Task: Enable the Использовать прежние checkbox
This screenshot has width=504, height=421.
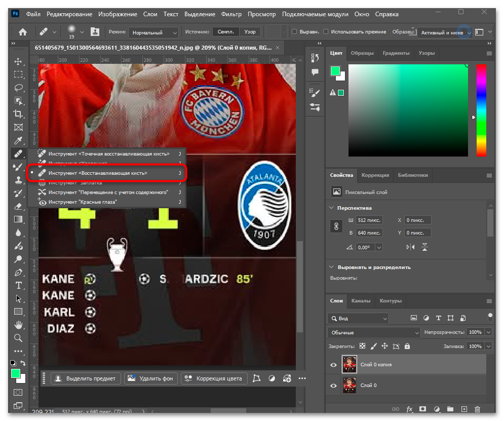Action: point(326,31)
